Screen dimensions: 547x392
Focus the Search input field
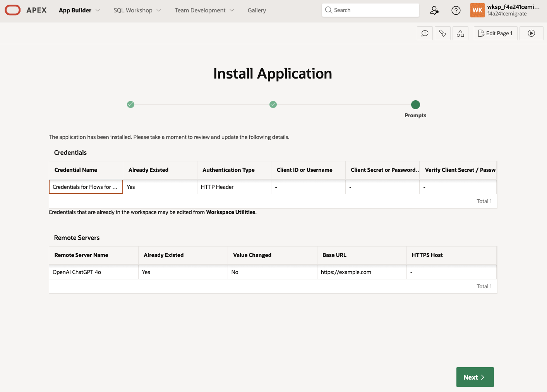point(370,10)
